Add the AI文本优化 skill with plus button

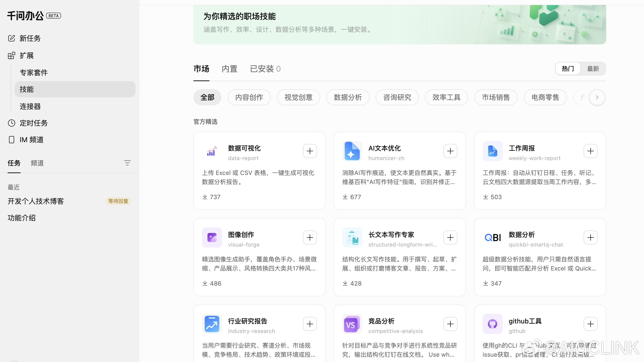[450, 151]
